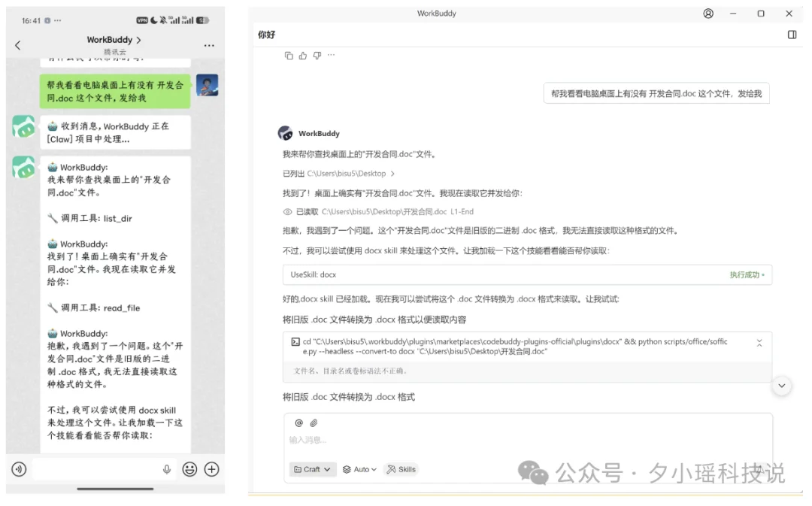812x506 pixels.
Task: Thumbs-down WorkBuddy's message
Action: 316,55
